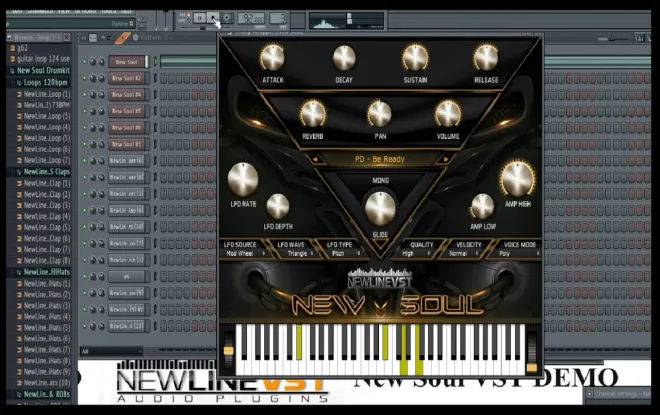
Task: Toggle mute LED for New Soul channel
Action: click(84, 61)
